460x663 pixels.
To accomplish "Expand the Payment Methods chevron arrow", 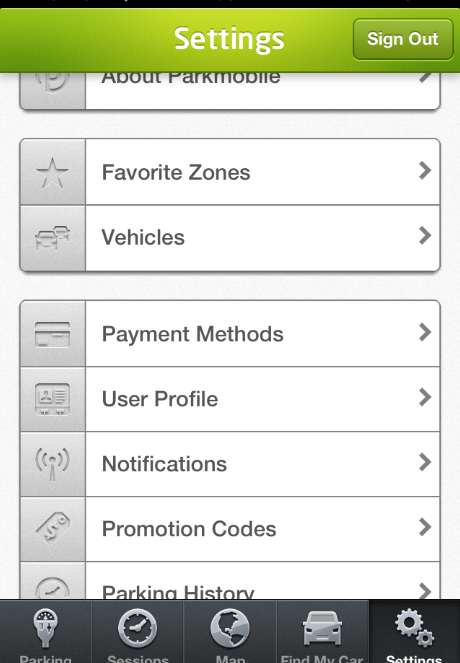I will [425, 332].
